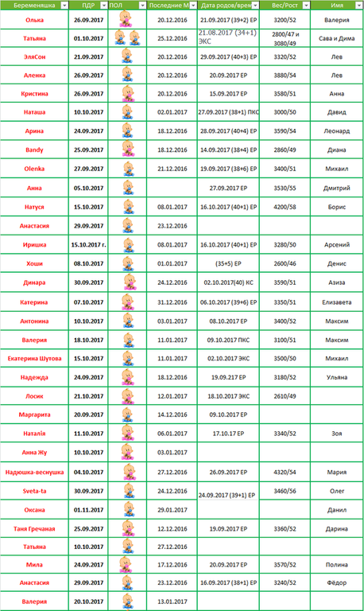This screenshot has height=611, width=364.
Task: Click the girl baby icon in Кристина row
Action: point(128,94)
